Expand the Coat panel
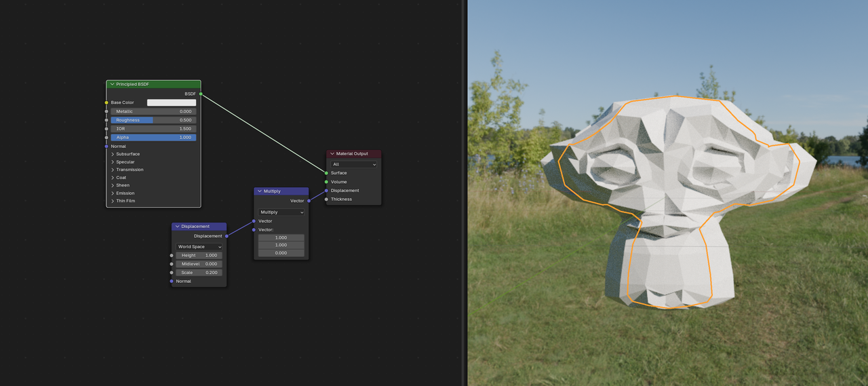This screenshot has width=868, height=386. click(x=113, y=178)
